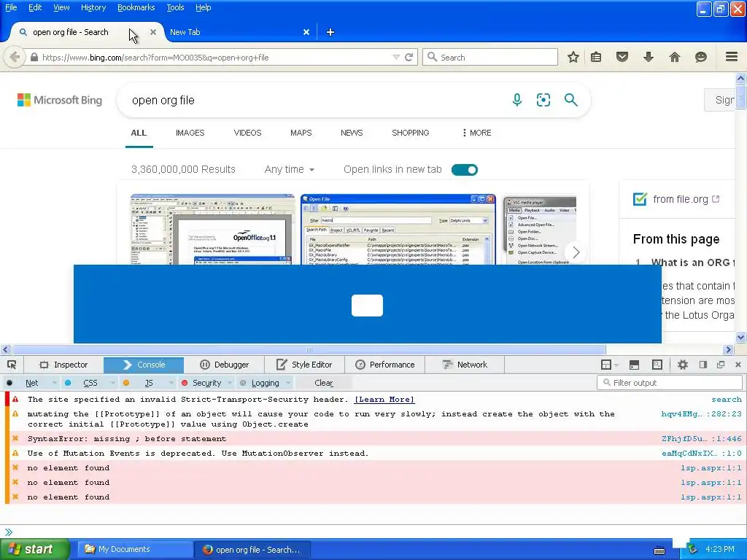Open the History menu
Image resolution: width=747 pixels, height=560 pixels.
(93, 7)
